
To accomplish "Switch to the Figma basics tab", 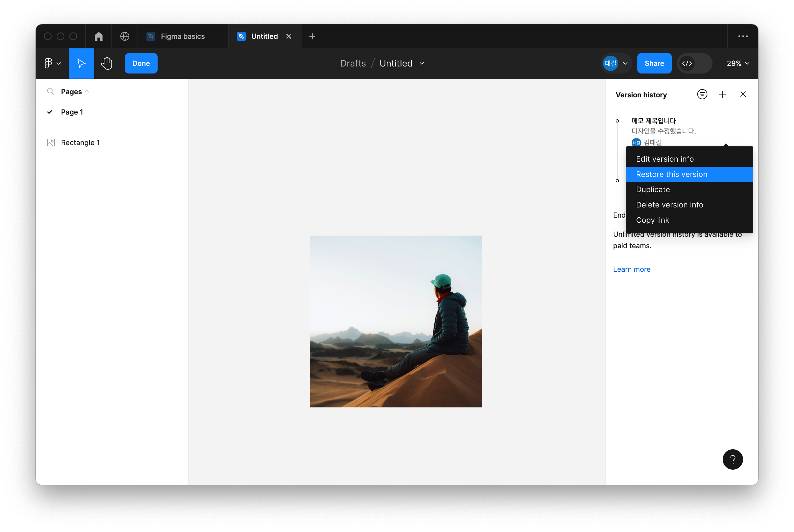I will [x=182, y=36].
